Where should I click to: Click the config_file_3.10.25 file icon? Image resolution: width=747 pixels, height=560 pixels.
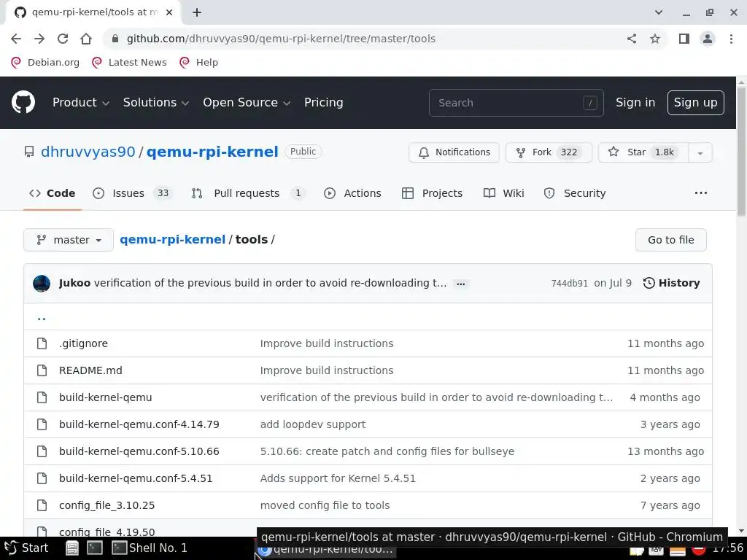42,505
